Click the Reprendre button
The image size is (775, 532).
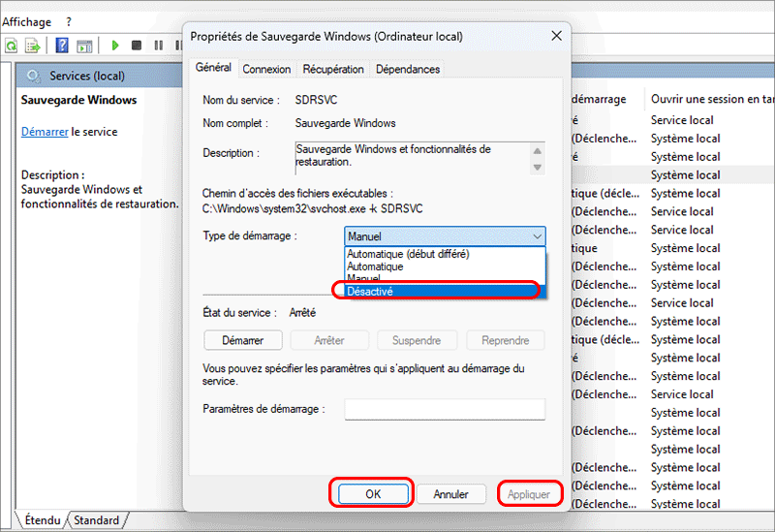pyautogui.click(x=505, y=340)
